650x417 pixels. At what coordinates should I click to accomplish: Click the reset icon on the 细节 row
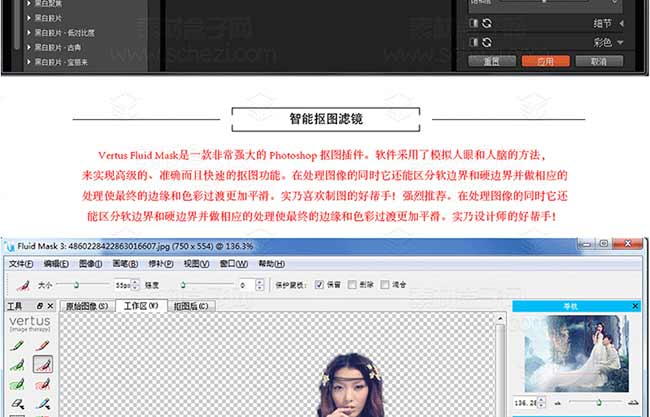pos(487,23)
